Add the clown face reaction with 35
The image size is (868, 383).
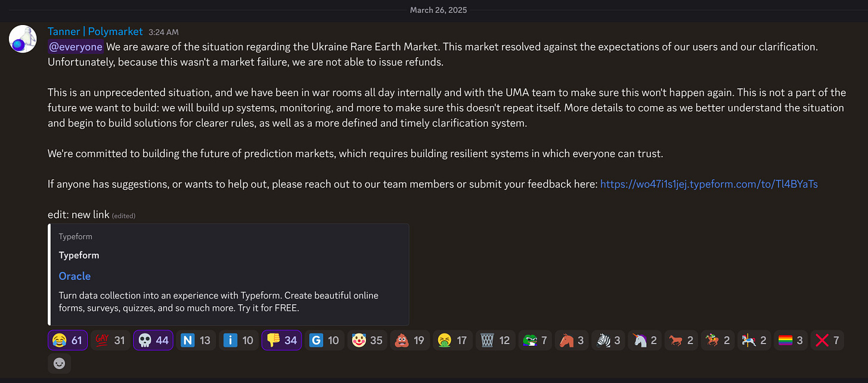(x=367, y=340)
